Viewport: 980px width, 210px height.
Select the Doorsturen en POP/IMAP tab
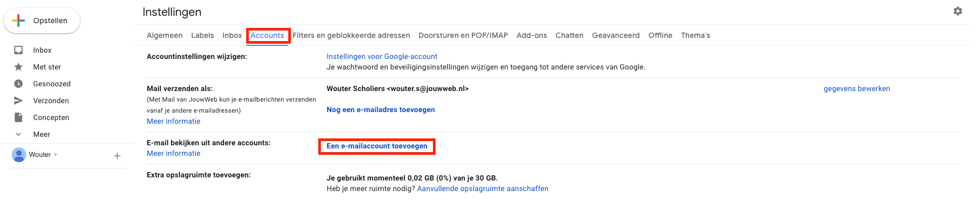(463, 35)
